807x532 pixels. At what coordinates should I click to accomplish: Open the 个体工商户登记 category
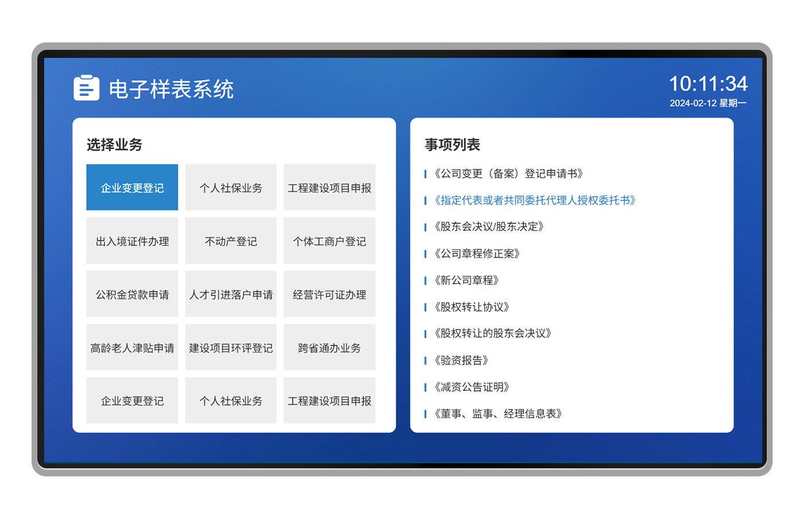pos(329,241)
